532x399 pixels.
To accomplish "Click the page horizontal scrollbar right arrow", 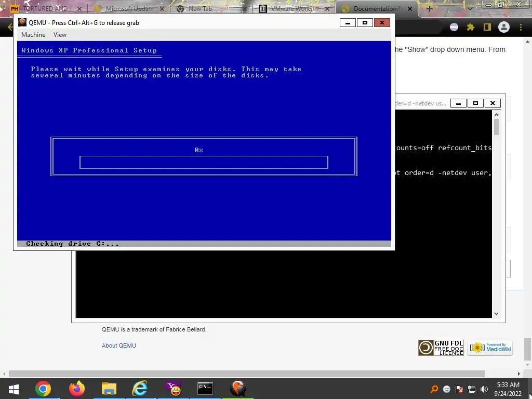I will (x=519, y=374).
